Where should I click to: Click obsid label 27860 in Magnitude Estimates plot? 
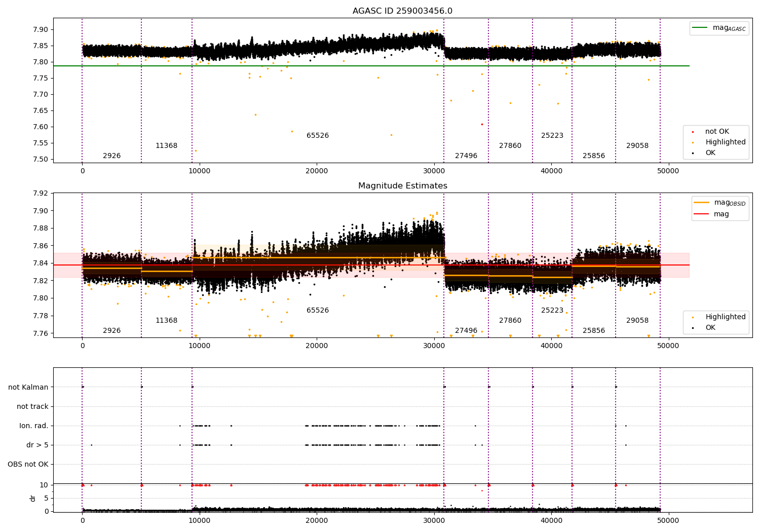pos(510,321)
